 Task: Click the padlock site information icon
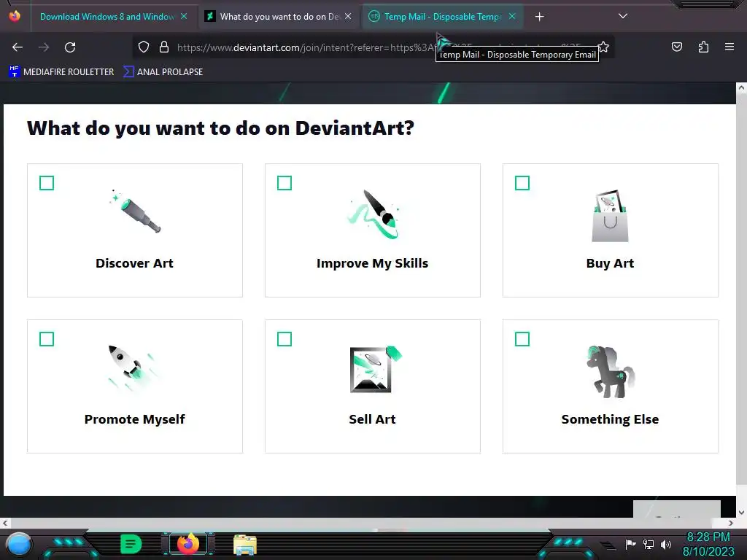click(164, 47)
